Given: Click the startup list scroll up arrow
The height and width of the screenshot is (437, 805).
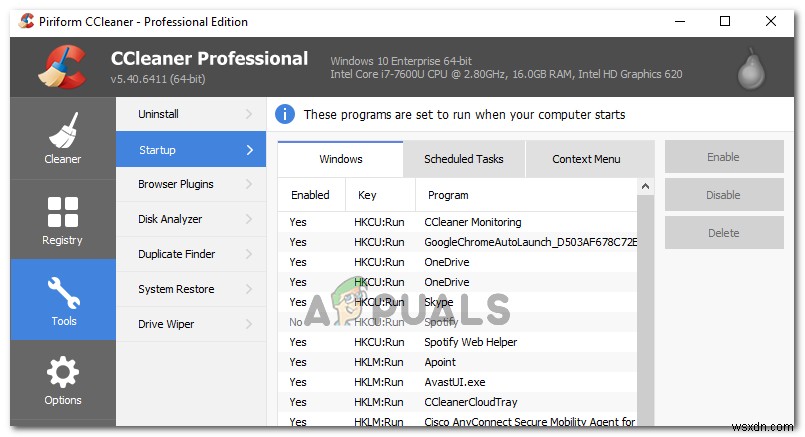Looking at the screenshot, I should [646, 187].
